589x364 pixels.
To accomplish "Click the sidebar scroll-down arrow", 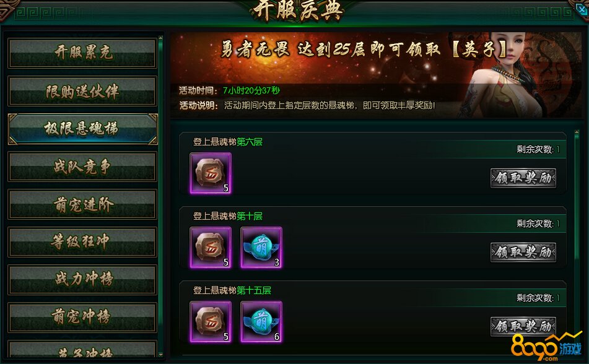I will coord(161,354).
